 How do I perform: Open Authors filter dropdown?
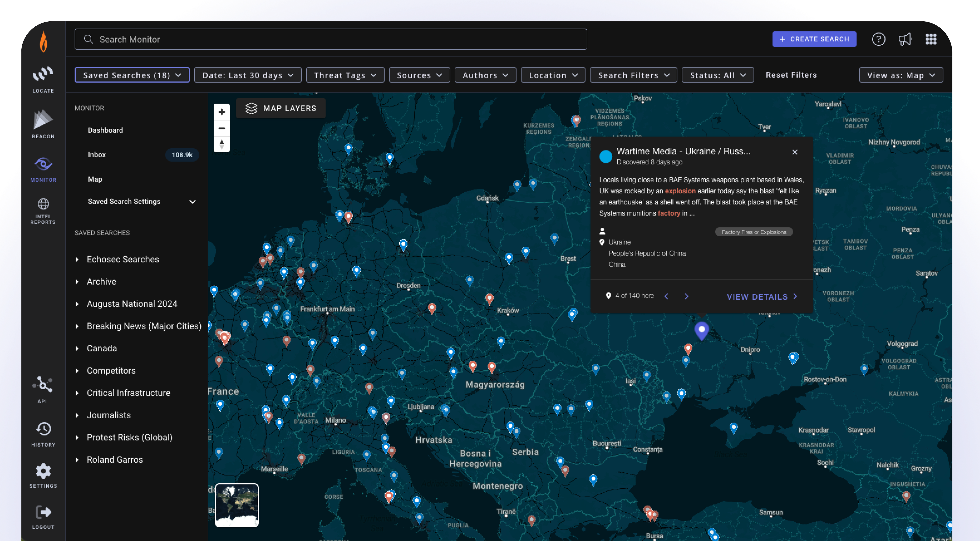point(485,75)
